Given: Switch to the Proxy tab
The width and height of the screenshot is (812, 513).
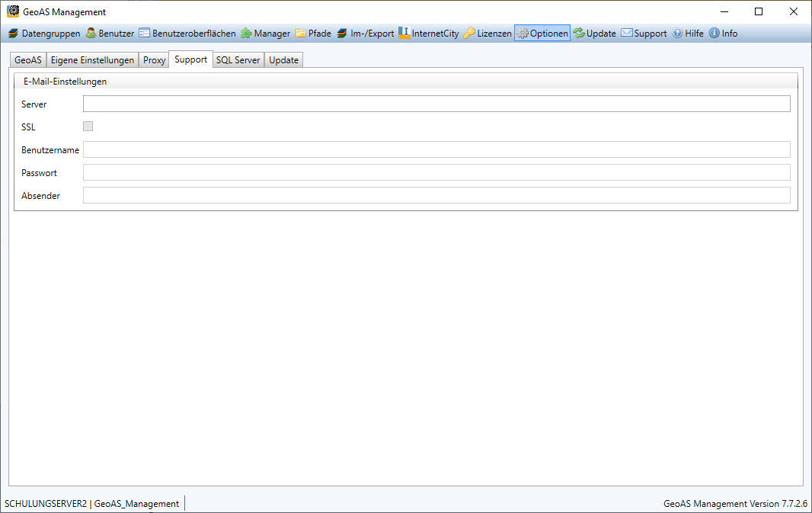Looking at the screenshot, I should point(155,60).
